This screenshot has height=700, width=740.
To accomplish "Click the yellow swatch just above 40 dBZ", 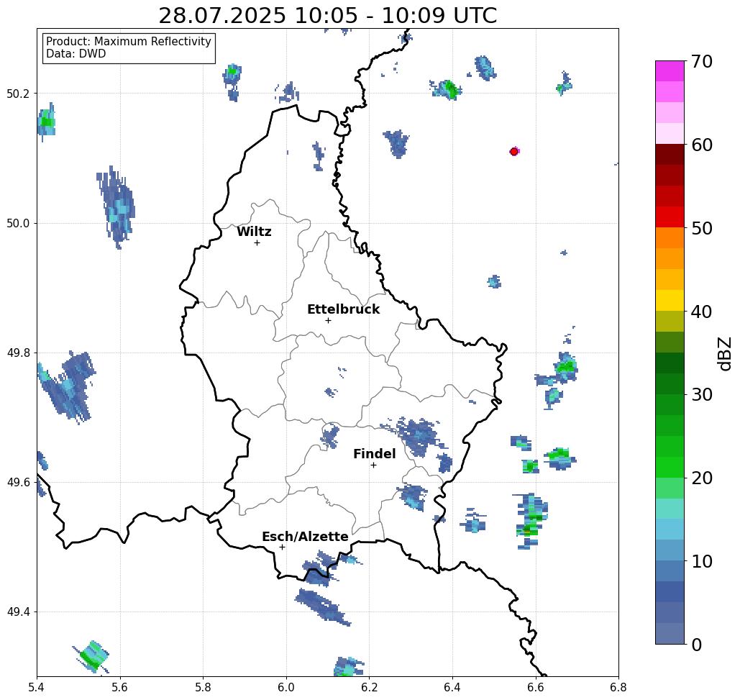I will (670, 300).
